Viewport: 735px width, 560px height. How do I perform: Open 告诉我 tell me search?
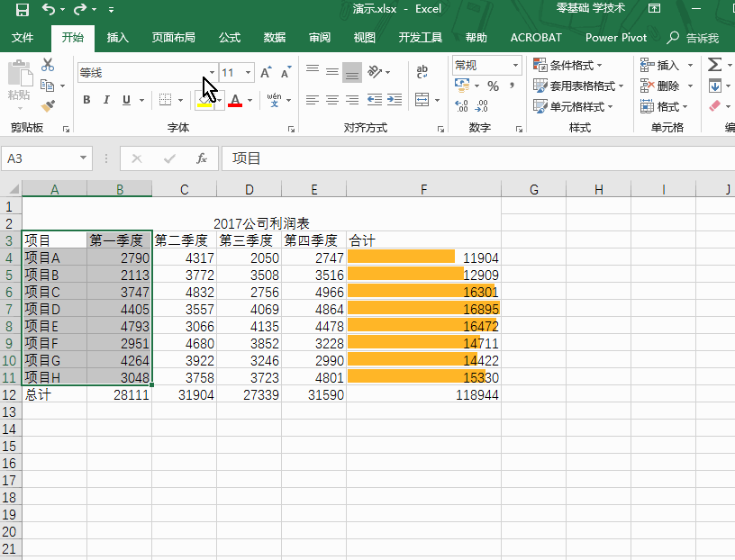click(694, 38)
